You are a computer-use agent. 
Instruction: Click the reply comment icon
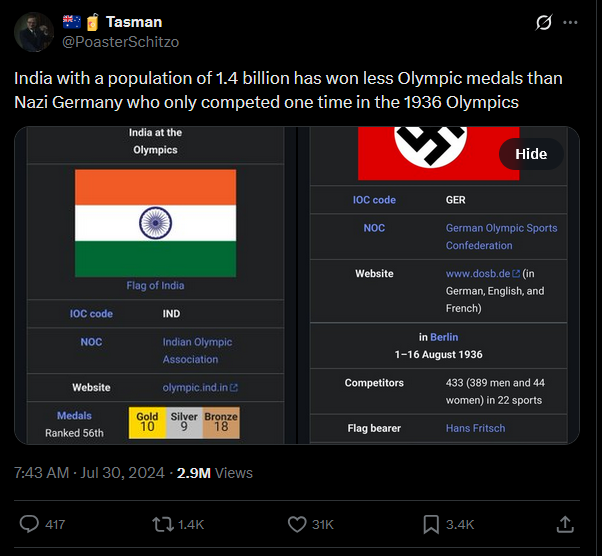29,524
